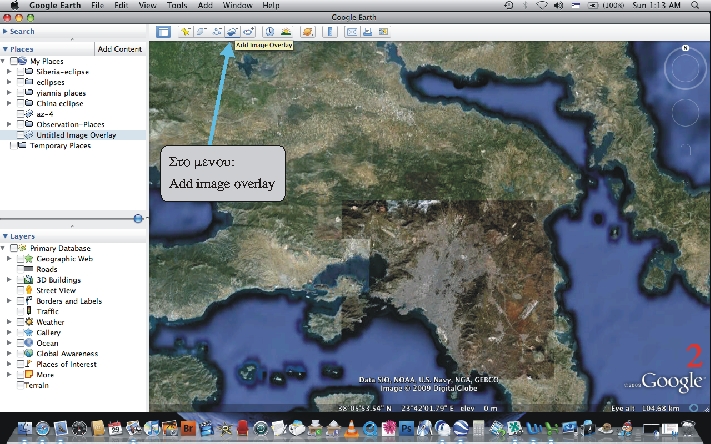Viewport: 711px width, 444px height.
Task: Expand the China eclipse folder arrow
Action: 9,103
